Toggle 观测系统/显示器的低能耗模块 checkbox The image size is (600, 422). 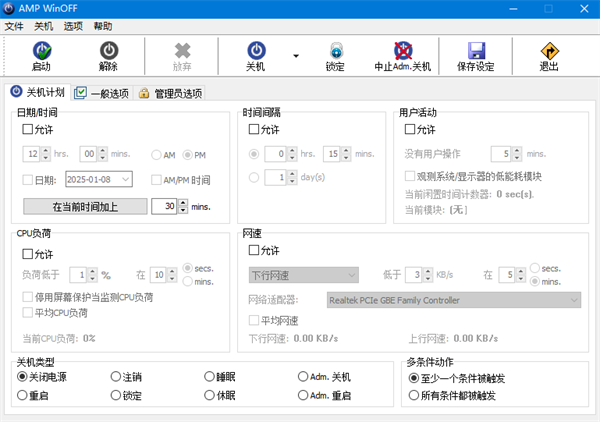(410, 176)
